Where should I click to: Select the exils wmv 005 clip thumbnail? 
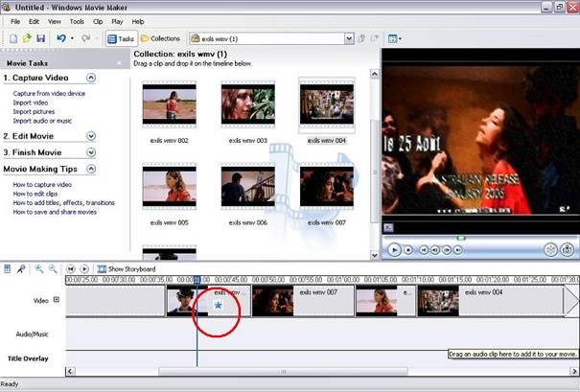pyautogui.click(x=170, y=186)
